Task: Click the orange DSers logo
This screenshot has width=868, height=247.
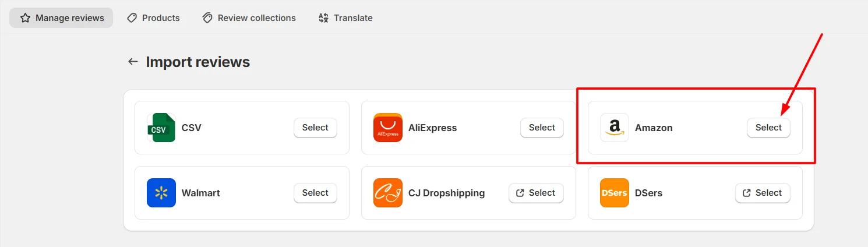Action: (x=614, y=193)
